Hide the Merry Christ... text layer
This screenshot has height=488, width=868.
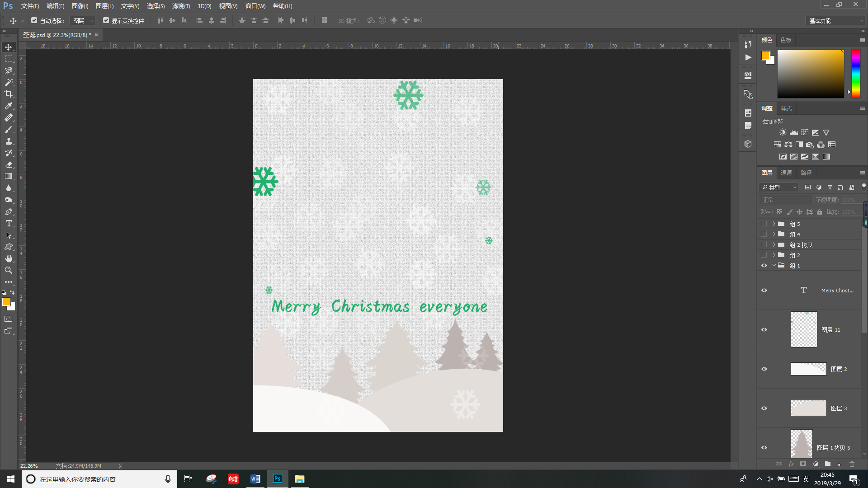[764, 291]
